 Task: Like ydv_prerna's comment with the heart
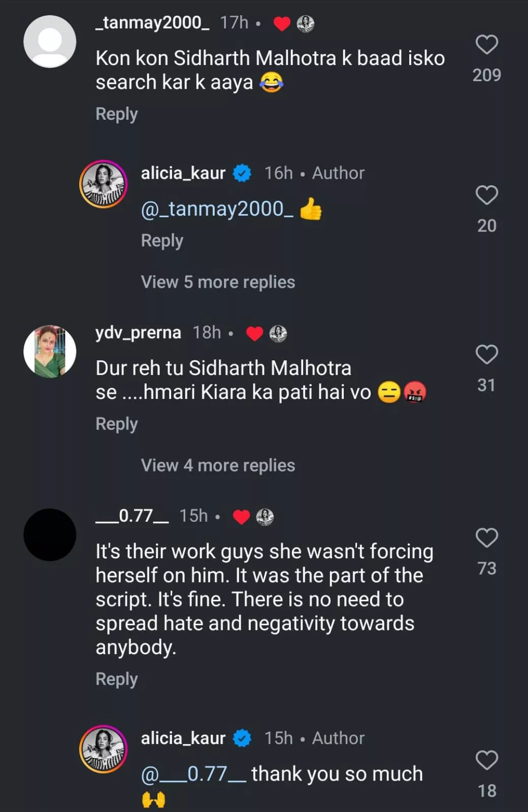[x=486, y=354]
